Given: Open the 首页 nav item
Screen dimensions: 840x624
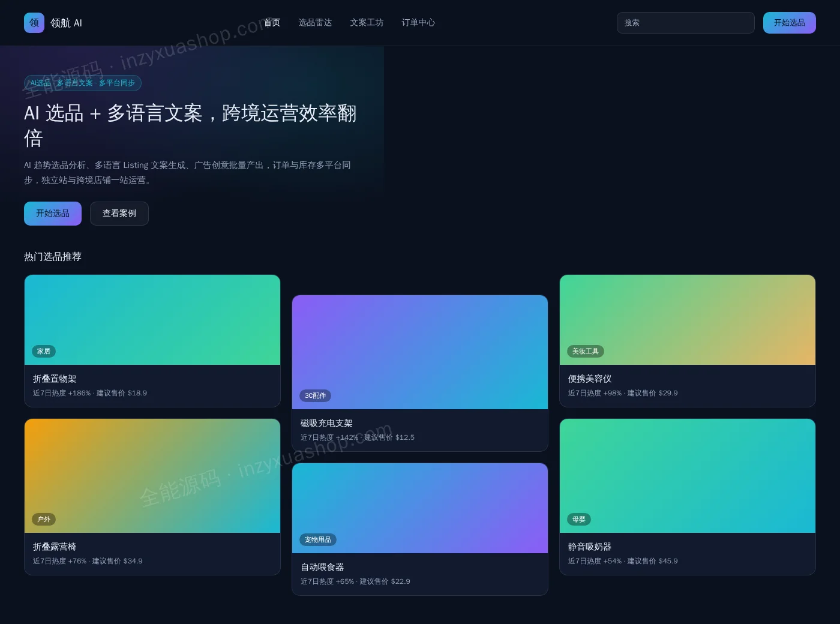Looking at the screenshot, I should (272, 23).
